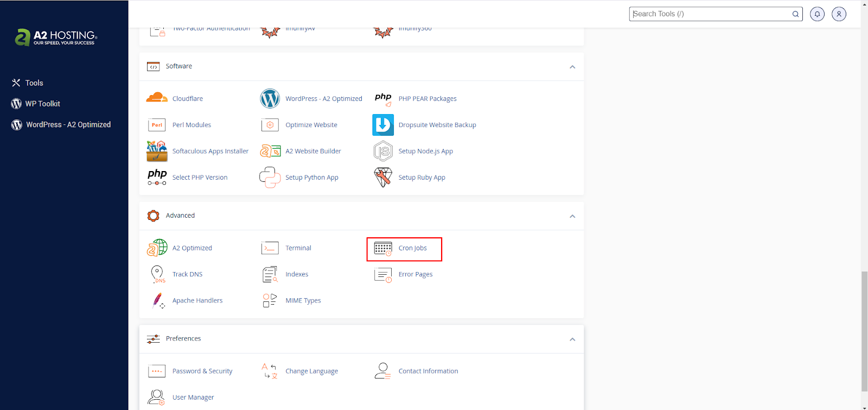
Task: Open the Change Language icon
Action: (x=270, y=371)
